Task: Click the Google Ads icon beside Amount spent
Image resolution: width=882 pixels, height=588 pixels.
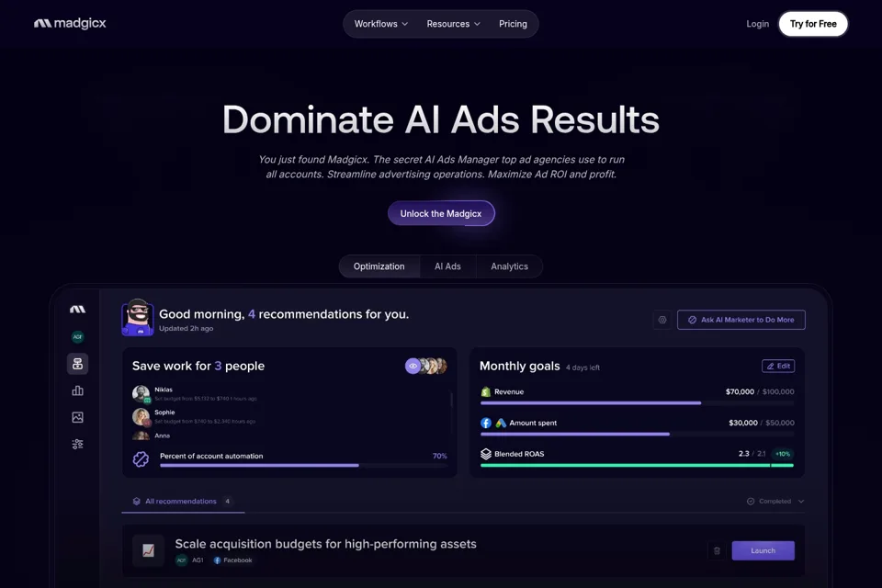Action: (x=501, y=423)
